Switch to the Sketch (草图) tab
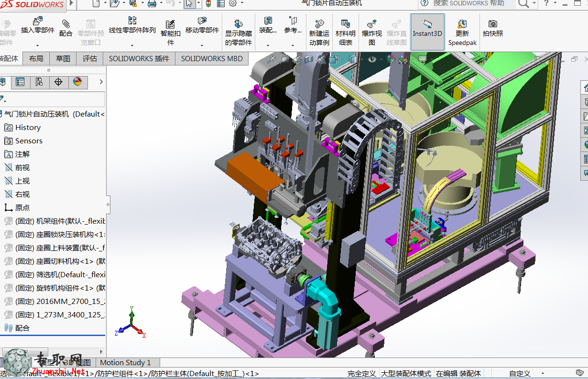The height and width of the screenshot is (379, 588). coord(63,59)
